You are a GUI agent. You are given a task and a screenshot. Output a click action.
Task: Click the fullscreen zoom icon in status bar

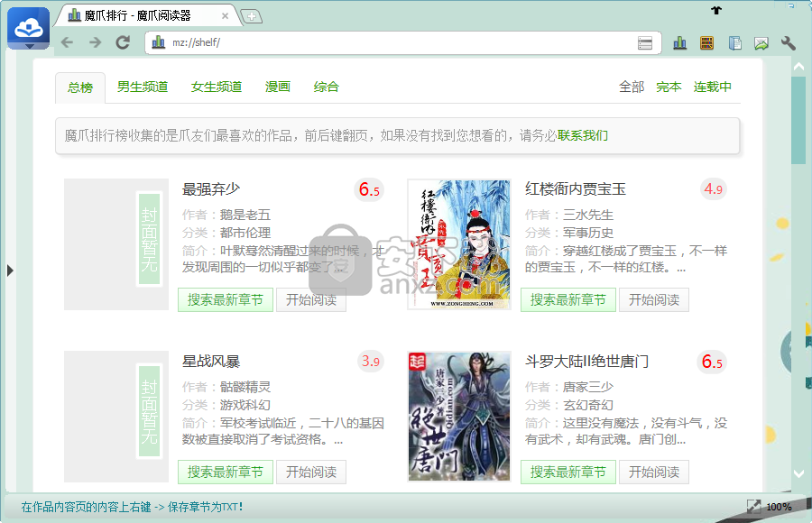[x=753, y=507]
